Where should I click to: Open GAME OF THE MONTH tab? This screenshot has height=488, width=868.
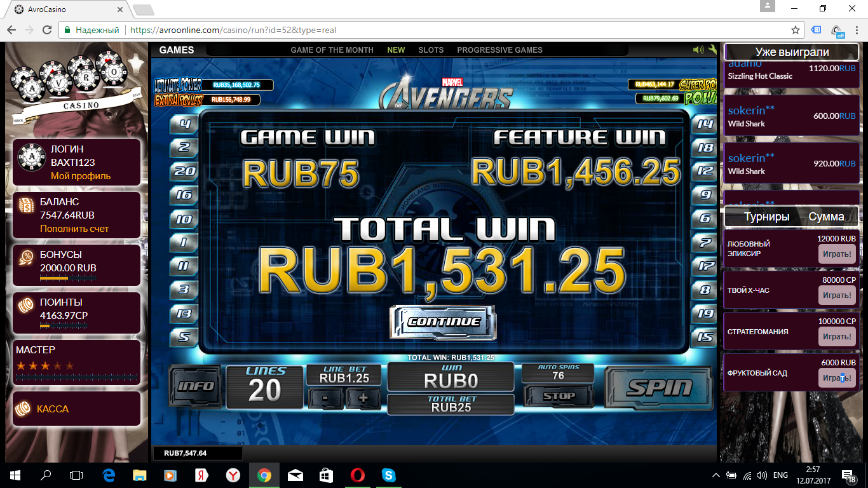332,50
